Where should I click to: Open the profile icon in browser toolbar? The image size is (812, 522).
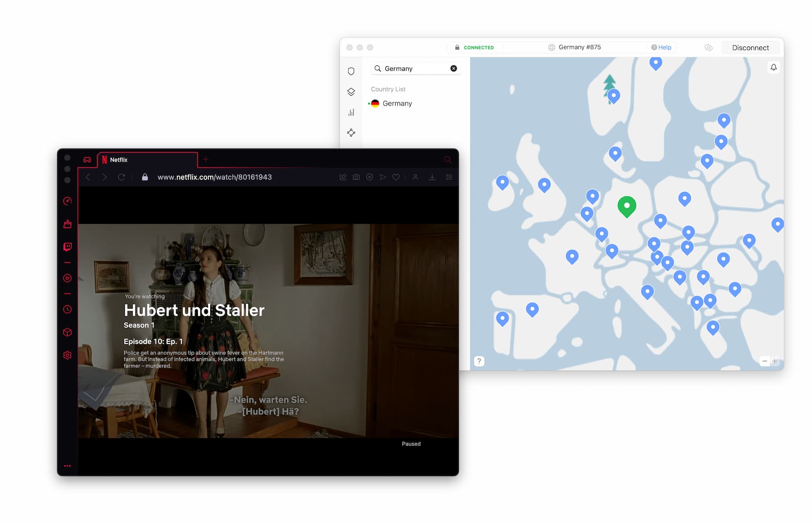click(415, 177)
